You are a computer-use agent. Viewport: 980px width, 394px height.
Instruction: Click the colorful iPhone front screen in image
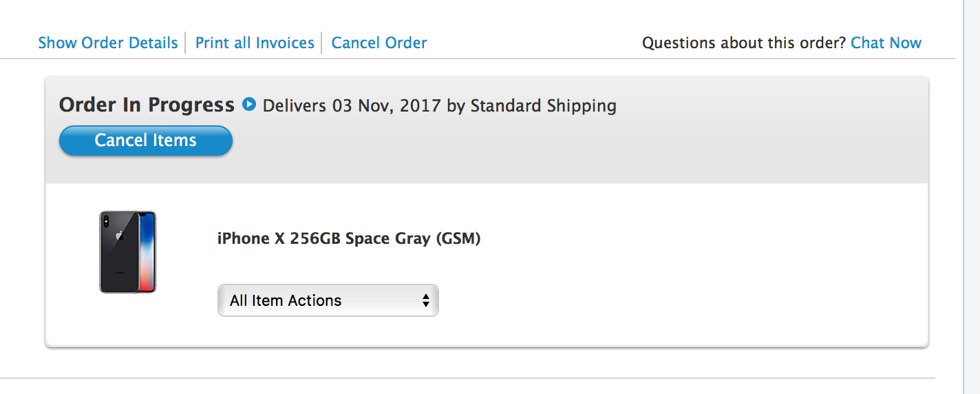tap(147, 252)
